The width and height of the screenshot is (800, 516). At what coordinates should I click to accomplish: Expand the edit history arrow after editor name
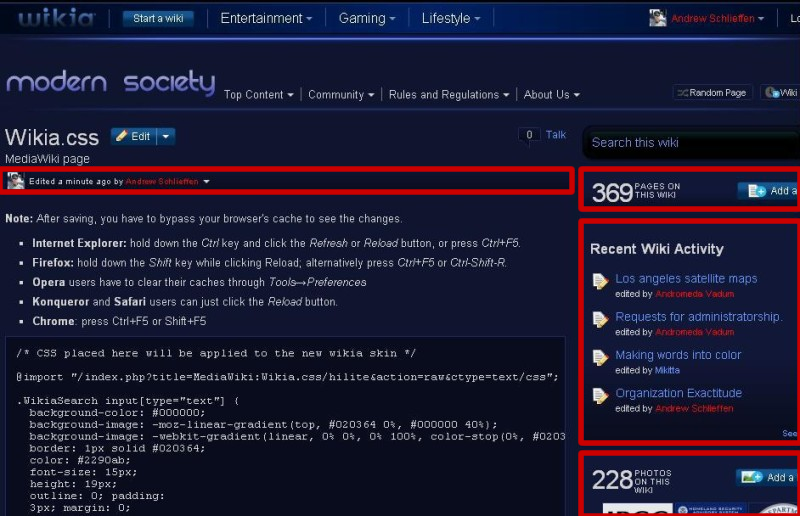tap(206, 181)
